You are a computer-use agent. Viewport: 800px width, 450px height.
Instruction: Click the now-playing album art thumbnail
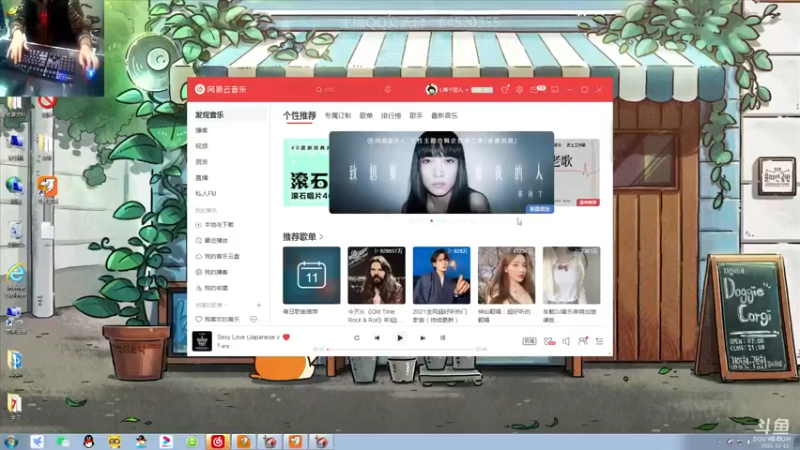(202, 341)
